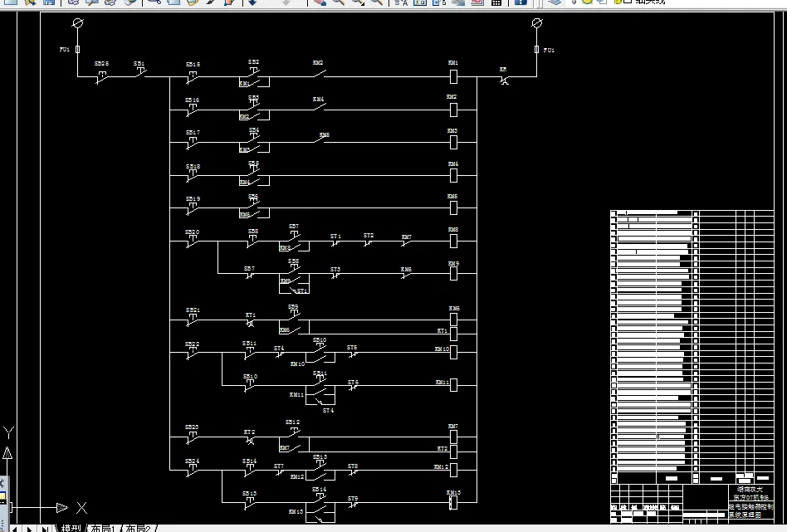
Task: Select the SB17 pushbutton label
Action: tap(193, 133)
